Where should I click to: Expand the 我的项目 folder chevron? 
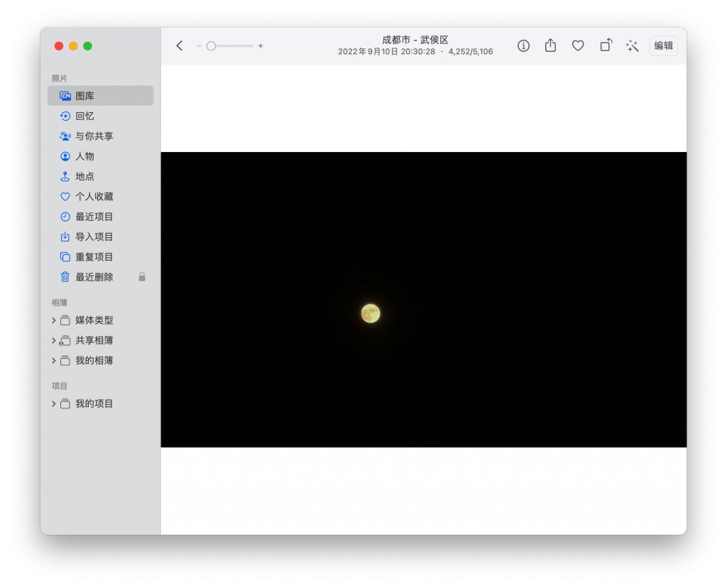click(54, 403)
